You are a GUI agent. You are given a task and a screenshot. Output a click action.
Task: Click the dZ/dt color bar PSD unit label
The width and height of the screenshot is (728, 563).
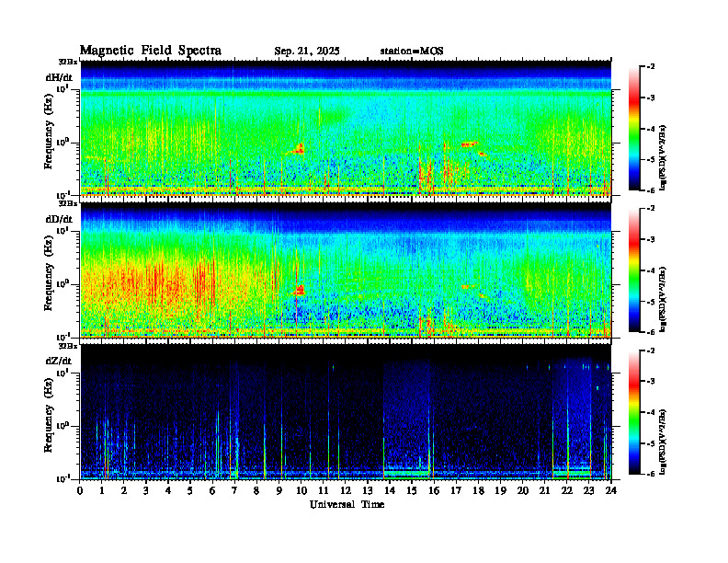tap(664, 441)
